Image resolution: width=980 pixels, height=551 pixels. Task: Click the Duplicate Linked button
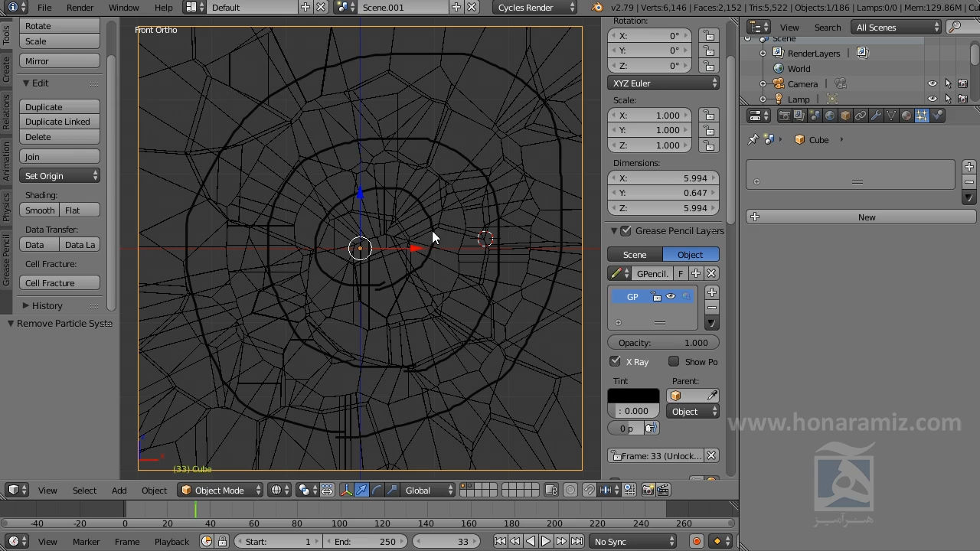(x=60, y=122)
